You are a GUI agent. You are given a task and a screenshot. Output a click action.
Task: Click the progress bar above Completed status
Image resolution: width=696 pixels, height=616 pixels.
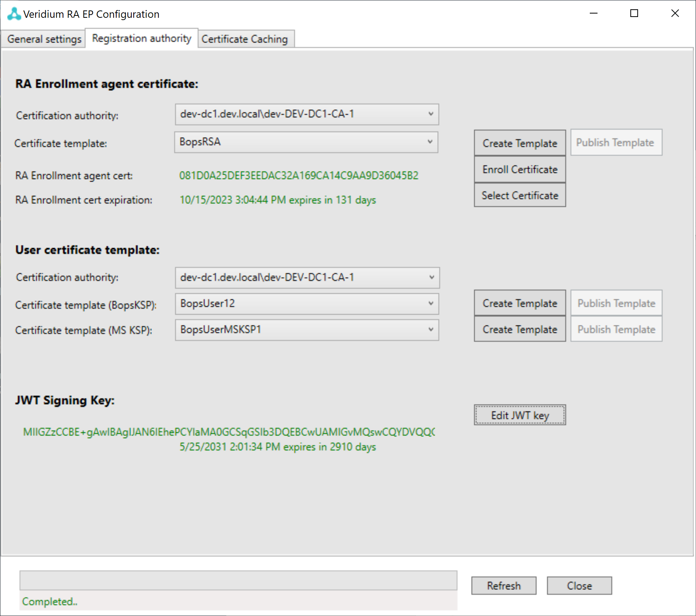(x=238, y=580)
